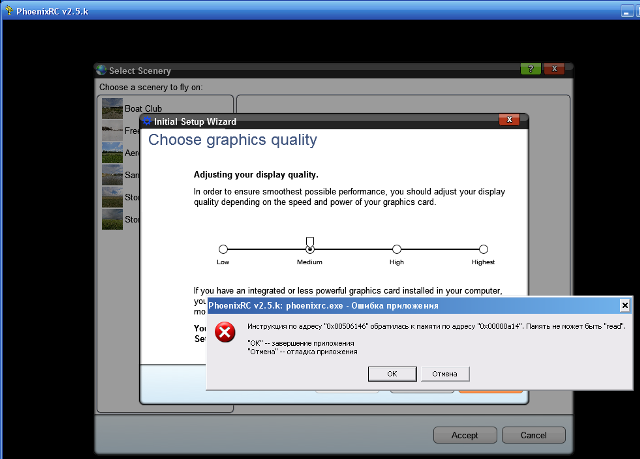The width and height of the screenshot is (640, 459).
Task: Click the Medium label under slider
Action: [x=309, y=262]
